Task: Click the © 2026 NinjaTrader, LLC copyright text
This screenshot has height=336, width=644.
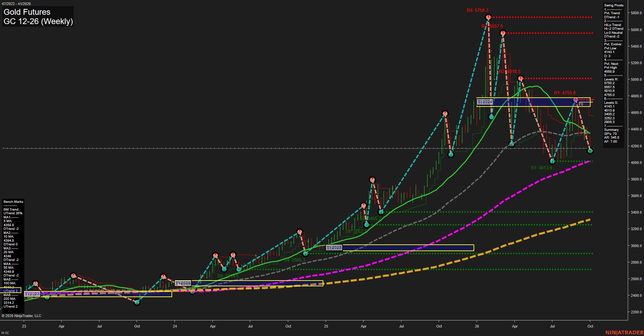Action: [x=21, y=316]
